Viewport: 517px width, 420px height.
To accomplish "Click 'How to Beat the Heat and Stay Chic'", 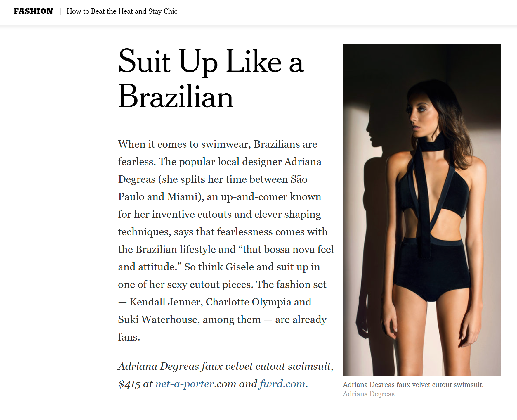I will (122, 11).
